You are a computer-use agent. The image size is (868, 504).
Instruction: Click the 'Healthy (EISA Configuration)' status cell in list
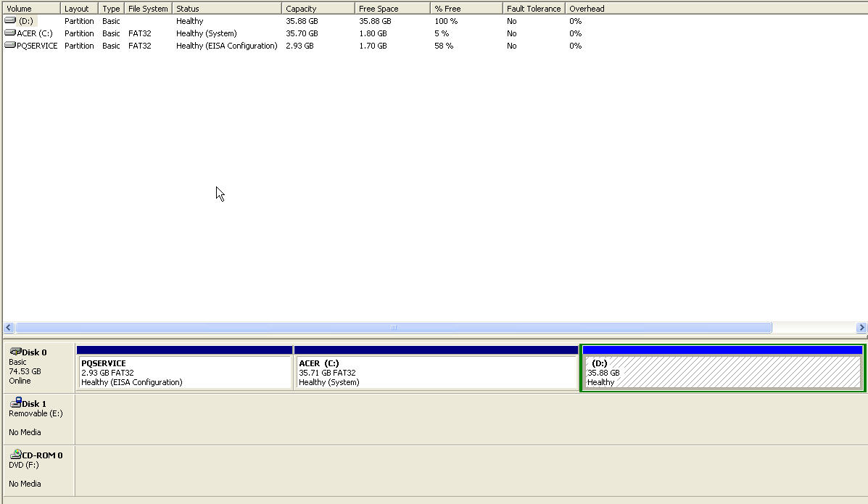[226, 46]
